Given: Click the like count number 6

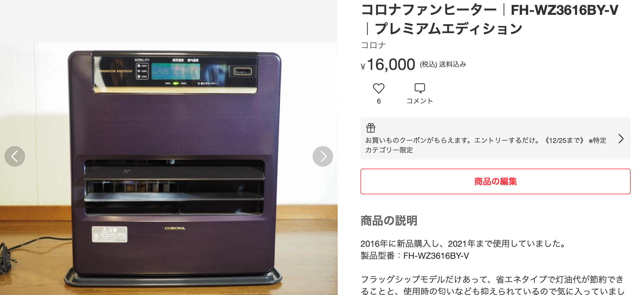Looking at the screenshot, I should click(379, 101).
